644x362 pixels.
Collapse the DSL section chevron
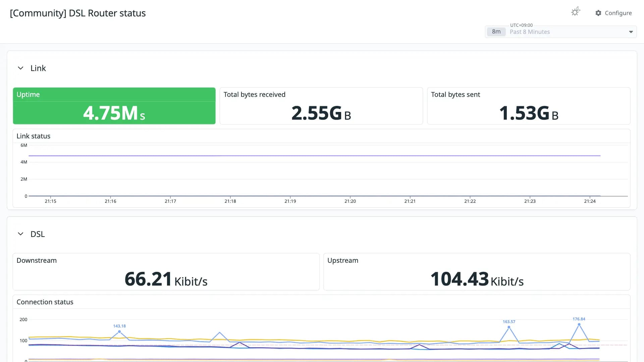point(20,234)
